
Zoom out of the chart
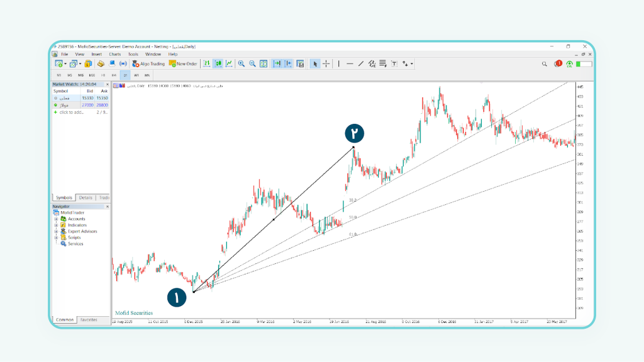click(x=252, y=63)
